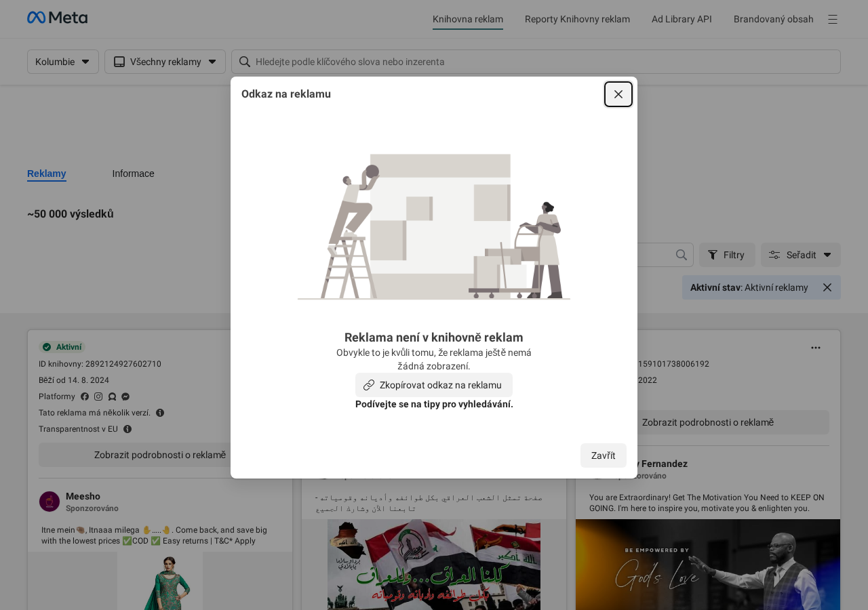Viewport: 868px width, 610px height.
Task: Click the magnifier icon in results search box
Action: tap(682, 255)
